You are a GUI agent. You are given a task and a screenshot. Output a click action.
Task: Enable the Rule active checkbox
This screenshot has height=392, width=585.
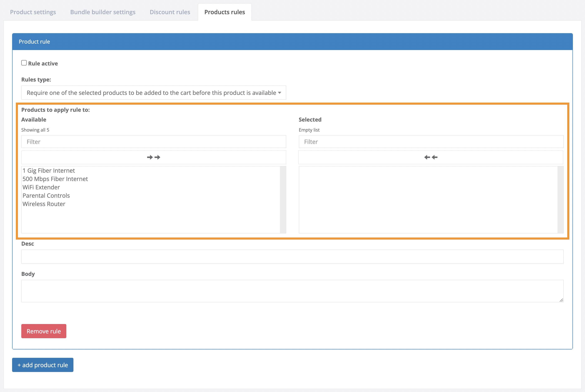click(24, 63)
